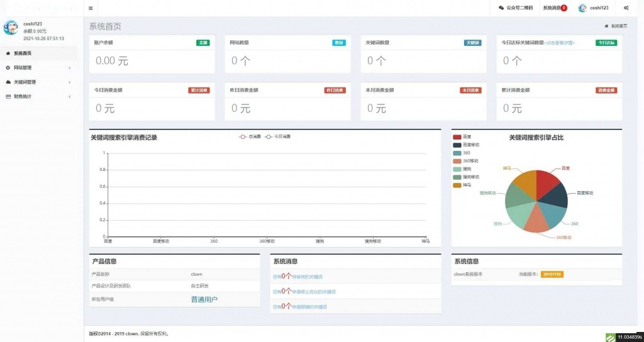
Task: Click the circle icon beside 网站管理
Action: coord(8,67)
